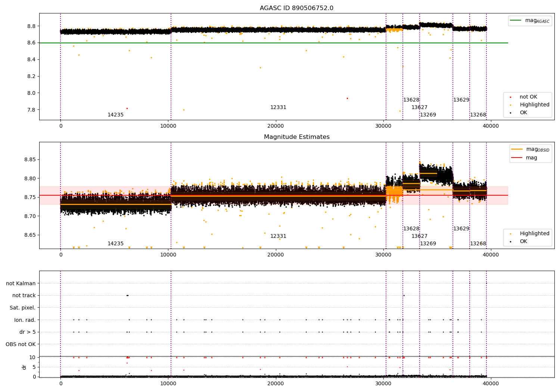
Task: Click the 'dr > 5' row label
Action: pyautogui.click(x=27, y=332)
